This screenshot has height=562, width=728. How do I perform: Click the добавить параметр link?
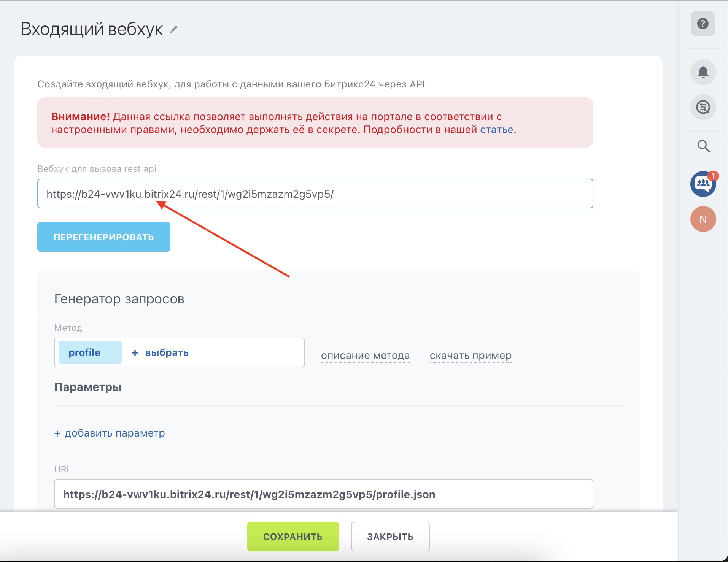click(x=110, y=433)
